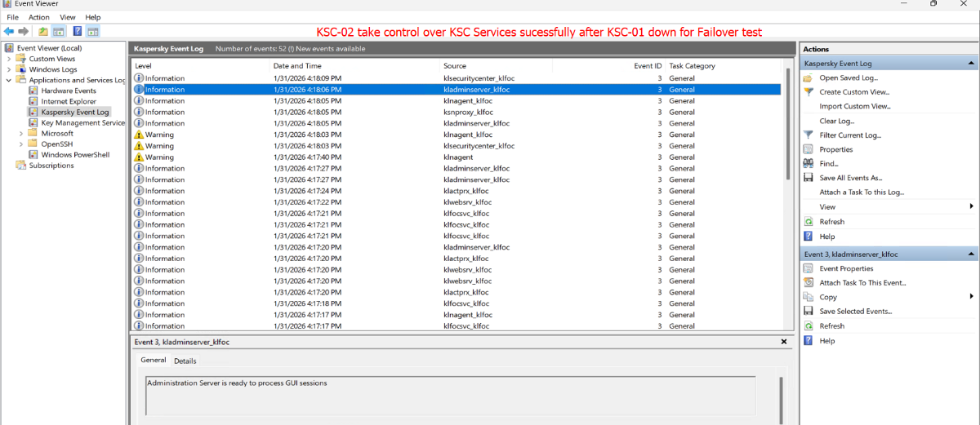Collapse the Kaspersky Event Log actions section
This screenshot has width=980, height=425.
971,63
